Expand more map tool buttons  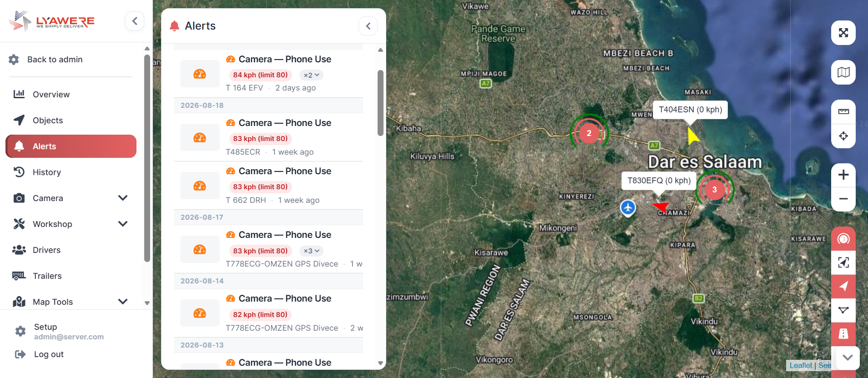(x=848, y=358)
